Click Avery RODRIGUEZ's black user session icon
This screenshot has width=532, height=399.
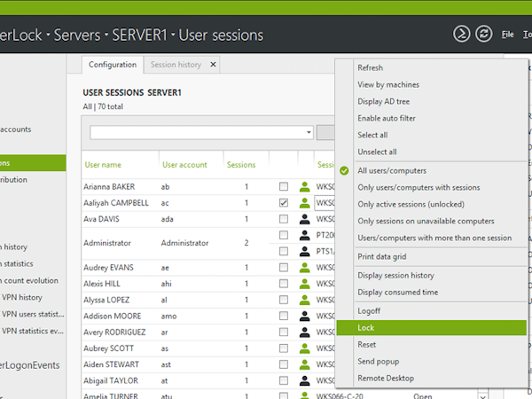(304, 332)
